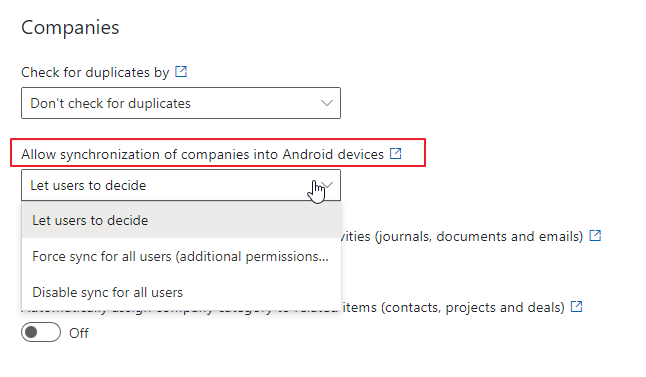Click chevron arrow of Android sync dropdown
The width and height of the screenshot is (646, 377).
coord(328,185)
